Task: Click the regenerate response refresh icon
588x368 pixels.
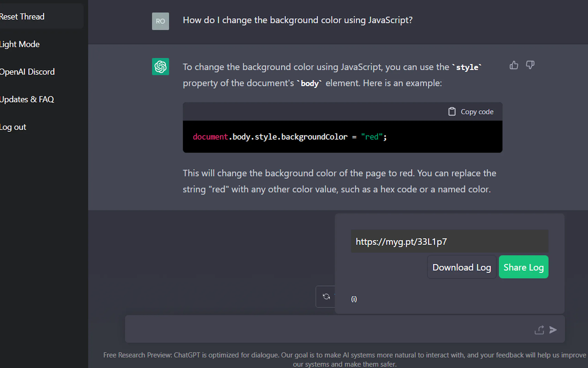Action: pos(326,296)
